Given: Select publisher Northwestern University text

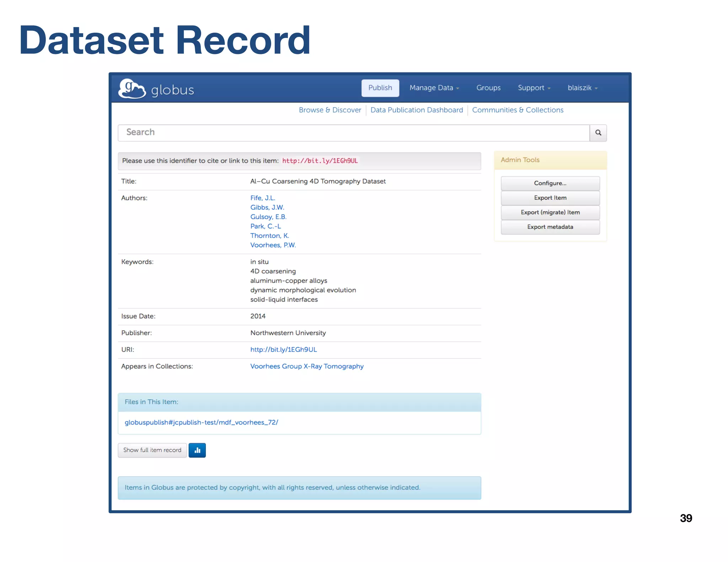Looking at the screenshot, I should [288, 333].
